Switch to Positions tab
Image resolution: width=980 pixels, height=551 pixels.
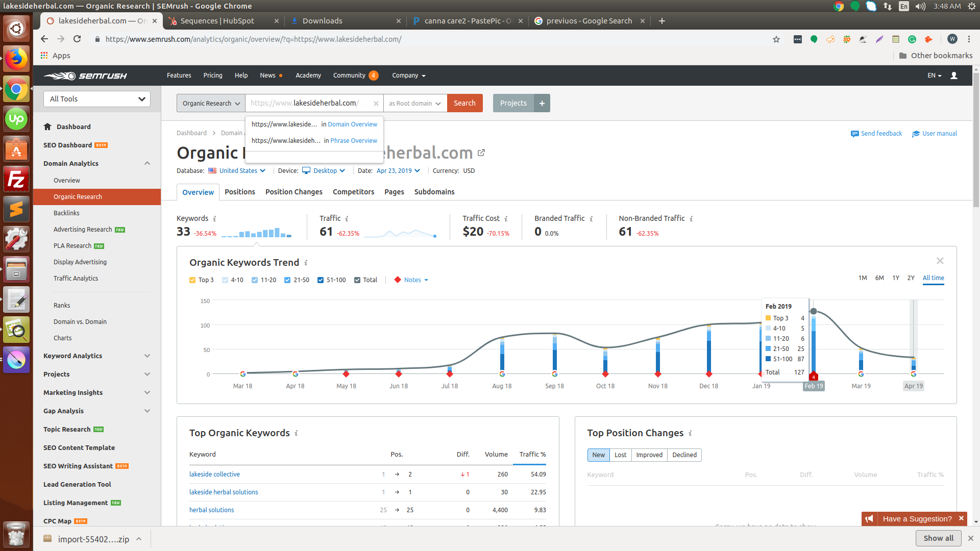click(240, 192)
